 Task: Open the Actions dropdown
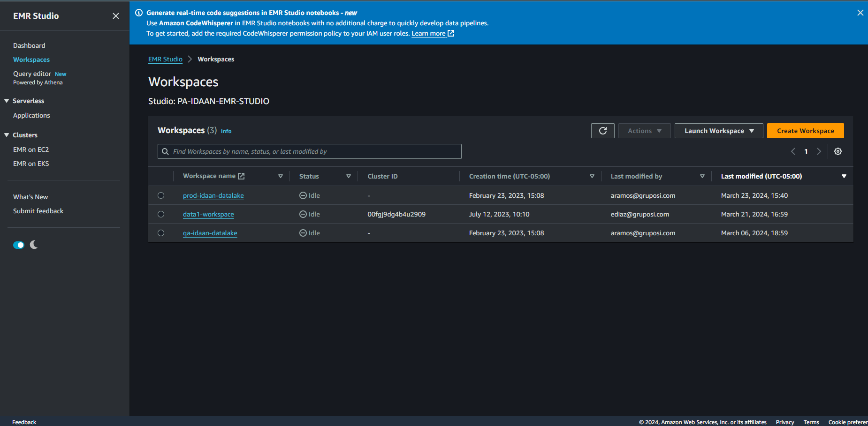point(645,131)
